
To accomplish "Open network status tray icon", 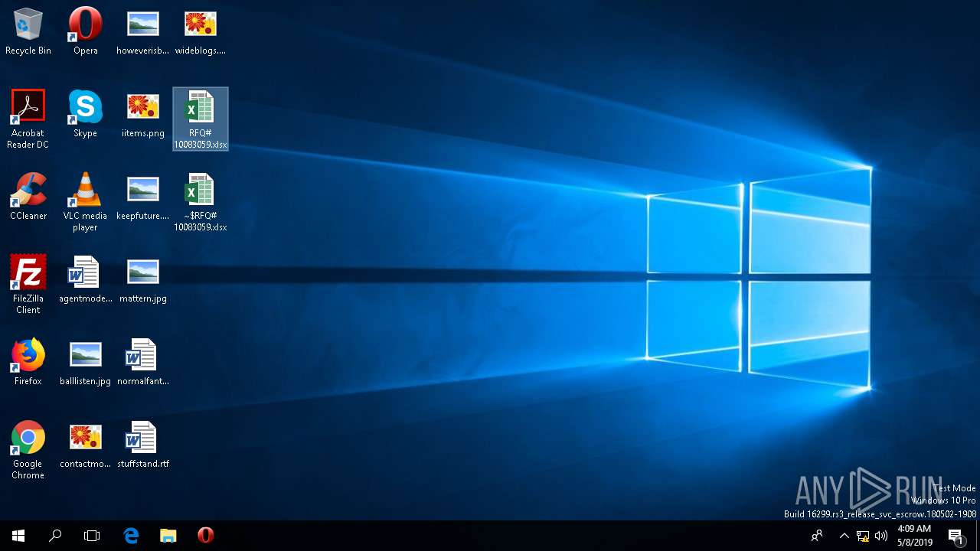I will (x=863, y=536).
